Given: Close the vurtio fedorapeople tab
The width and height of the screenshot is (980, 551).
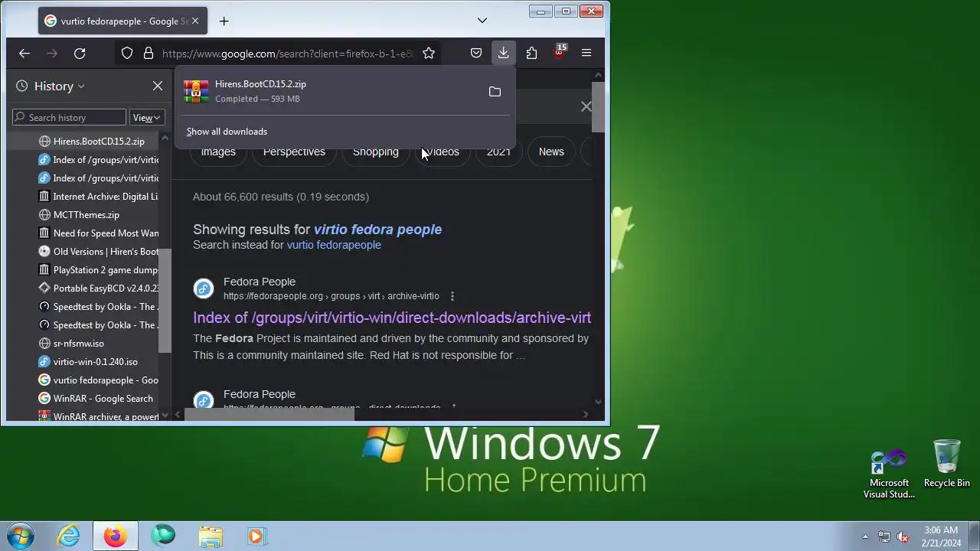Looking at the screenshot, I should [x=194, y=21].
